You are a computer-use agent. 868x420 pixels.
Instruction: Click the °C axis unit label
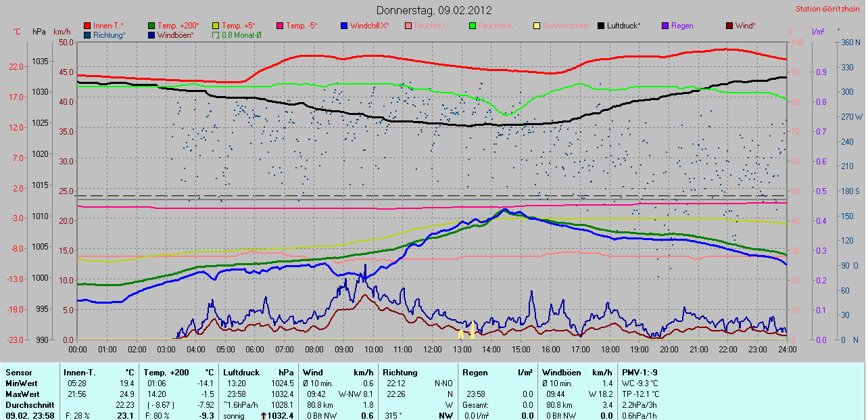(x=17, y=32)
